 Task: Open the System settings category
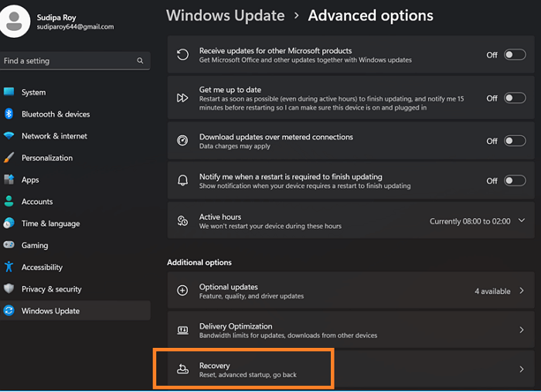pyautogui.click(x=33, y=92)
